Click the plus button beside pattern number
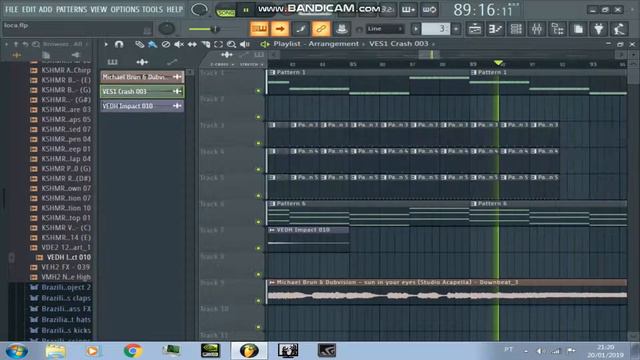This screenshot has height=360, width=640. pos(456,29)
